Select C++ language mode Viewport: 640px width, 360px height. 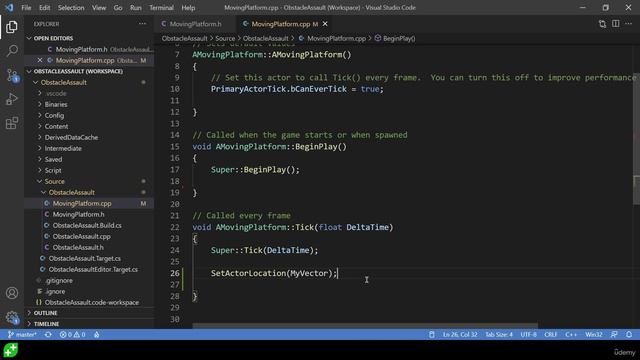click(x=571, y=335)
